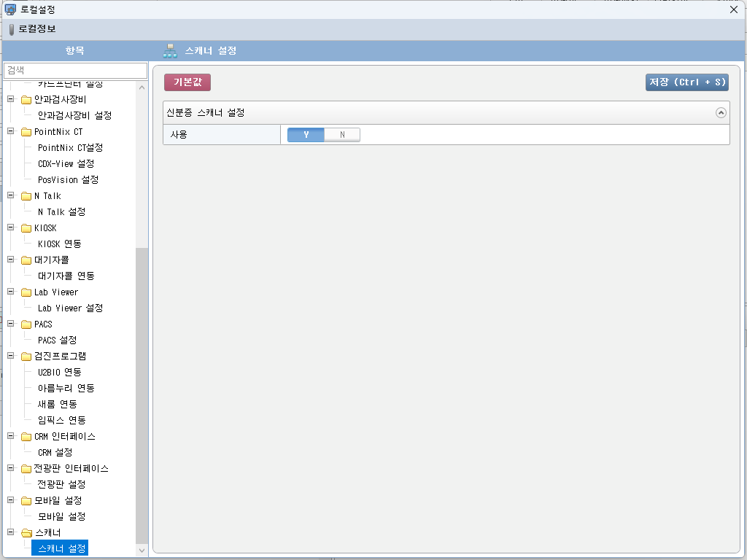Viewport: 747px width, 560px height.
Task: Click the PACS folder icon
Action: [x=26, y=324]
